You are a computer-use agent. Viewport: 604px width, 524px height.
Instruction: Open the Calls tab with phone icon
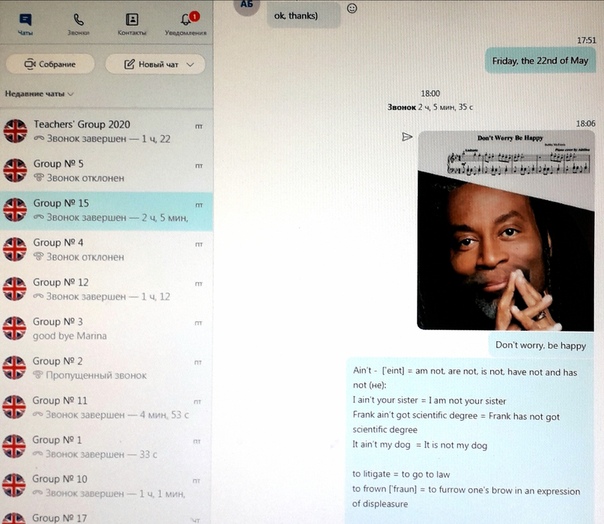tap(79, 24)
